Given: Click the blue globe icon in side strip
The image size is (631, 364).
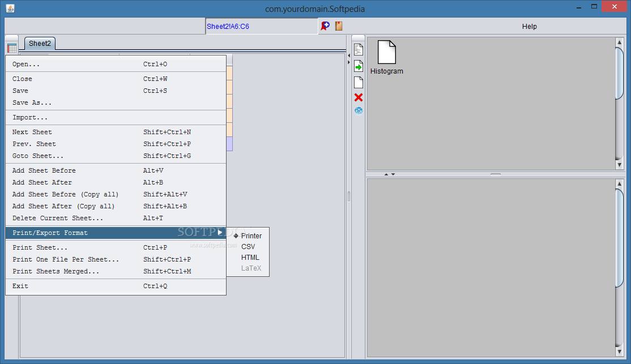Looking at the screenshot, I should click(359, 110).
